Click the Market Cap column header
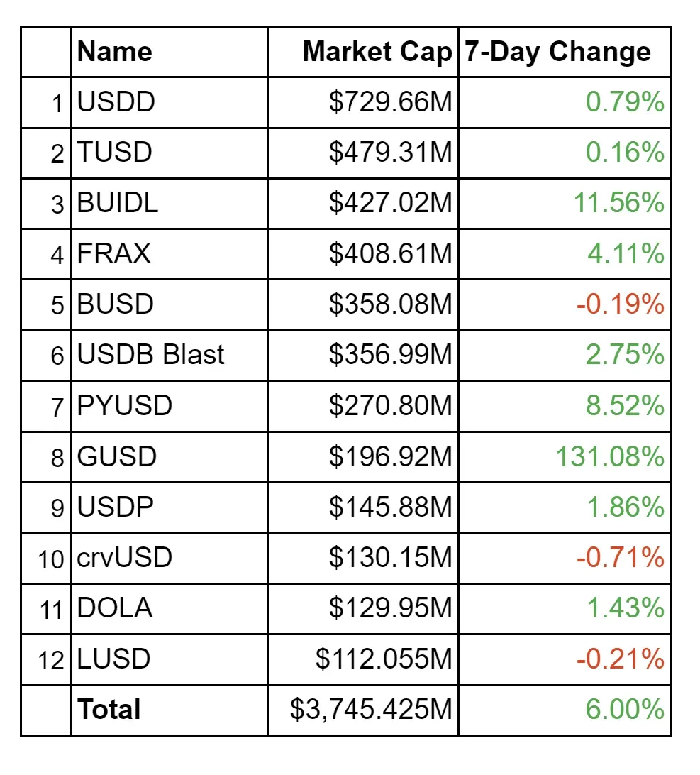This screenshot has width=700, height=775. [x=377, y=52]
